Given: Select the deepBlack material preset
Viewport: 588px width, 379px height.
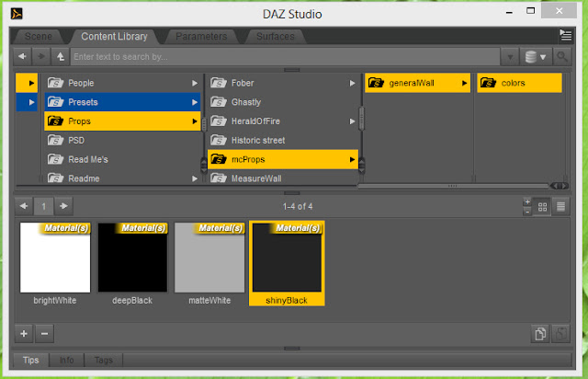Looking at the screenshot, I should click(132, 263).
